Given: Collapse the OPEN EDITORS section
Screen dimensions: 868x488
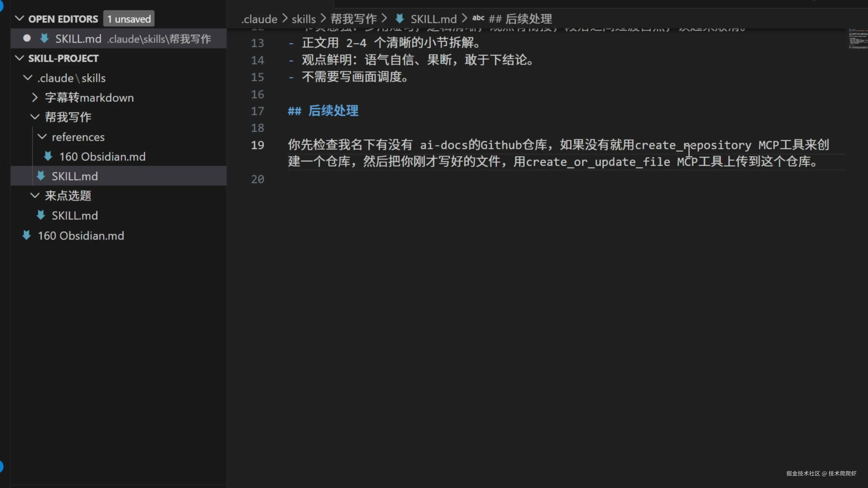Looking at the screenshot, I should tap(19, 19).
